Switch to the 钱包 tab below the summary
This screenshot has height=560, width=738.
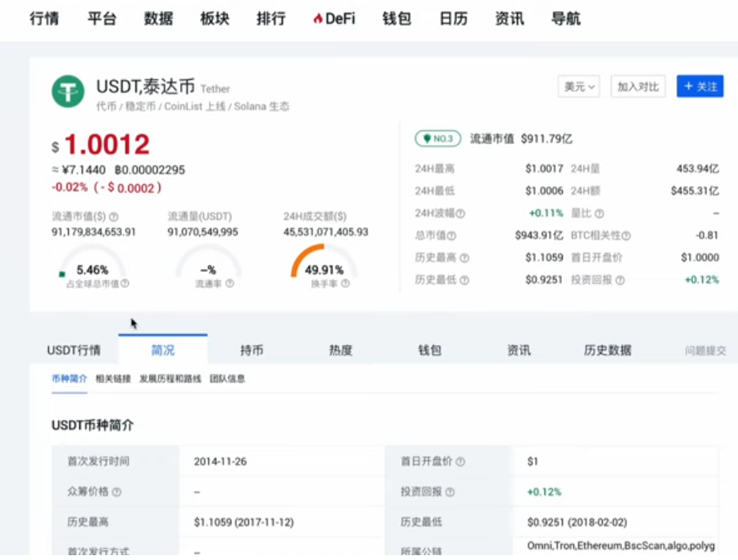tap(430, 350)
